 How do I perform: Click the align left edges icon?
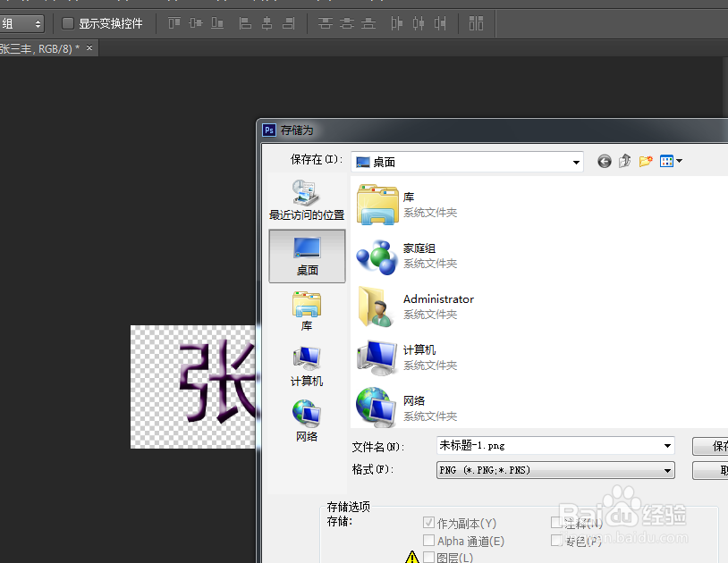246,23
